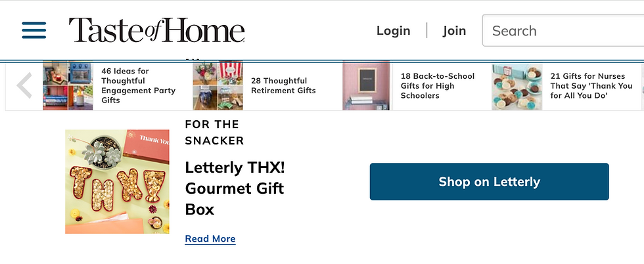Open 46 Ideas for Thoughtful Engagement Party Gifts
Viewport: 644px width, 264px height.
click(138, 86)
